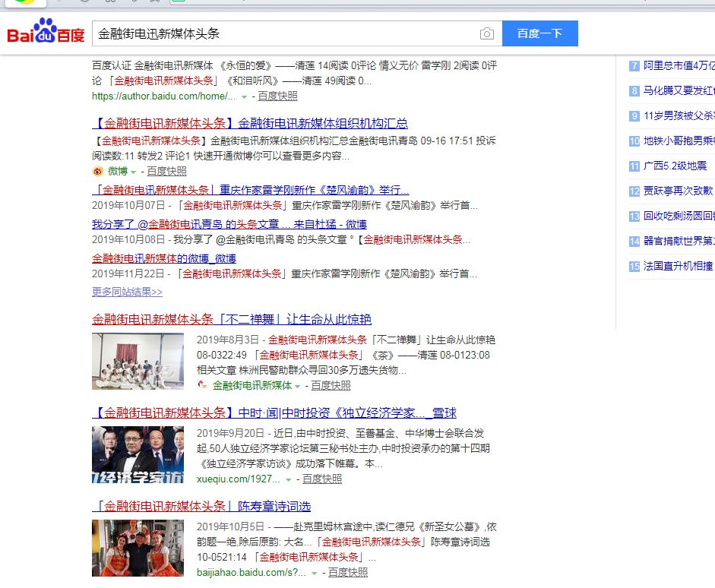The height and width of the screenshot is (588, 715).
Task: Open link 金融街电讯新媒体的微博_微博
Action: [x=164, y=258]
